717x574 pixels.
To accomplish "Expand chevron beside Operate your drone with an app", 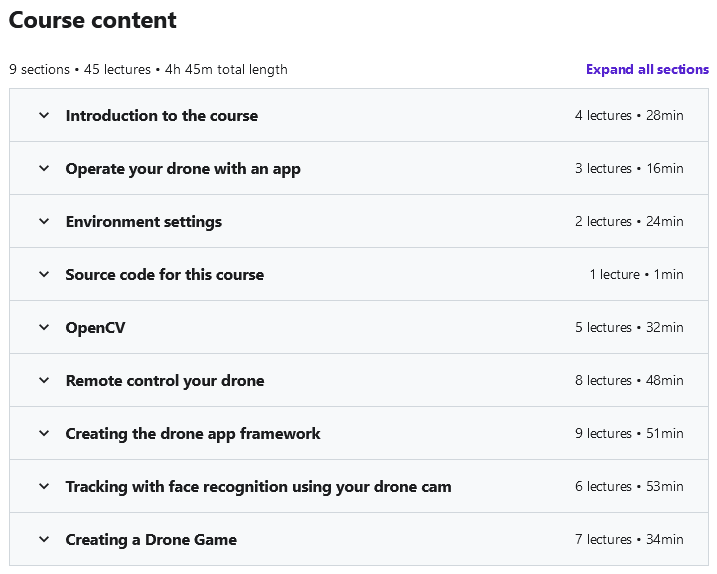I will (44, 168).
